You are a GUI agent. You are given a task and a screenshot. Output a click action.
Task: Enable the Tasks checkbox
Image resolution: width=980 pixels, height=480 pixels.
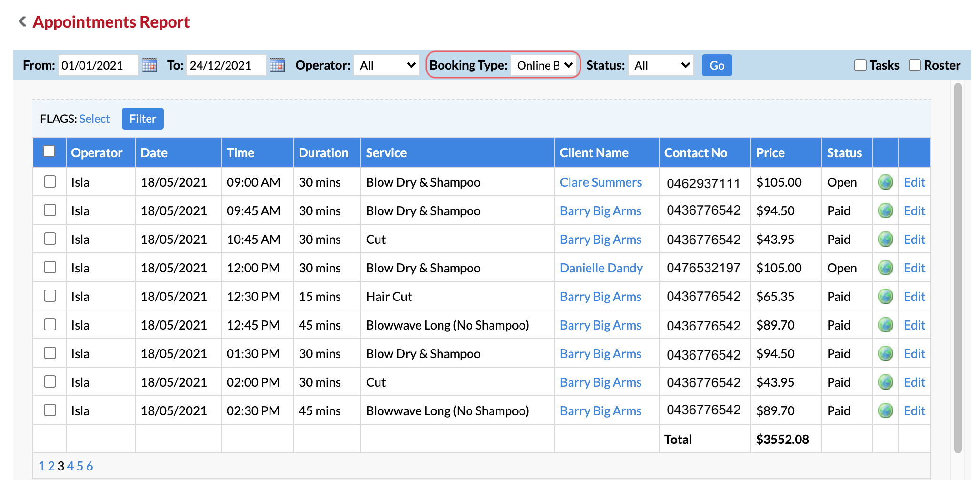click(x=860, y=65)
